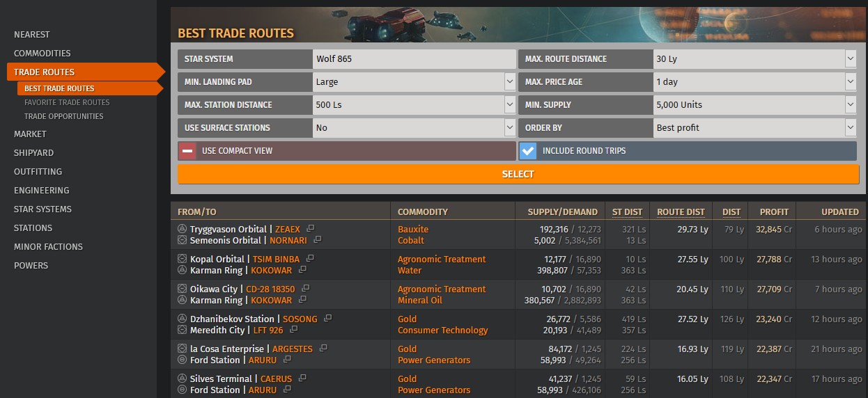
Task: Click the copy icon after ARGESTES
Action: click(323, 349)
